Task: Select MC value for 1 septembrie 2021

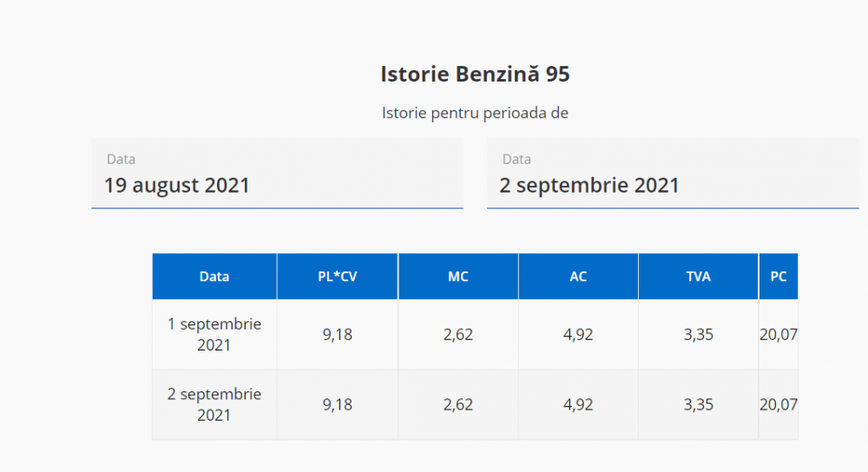Action: [458, 334]
